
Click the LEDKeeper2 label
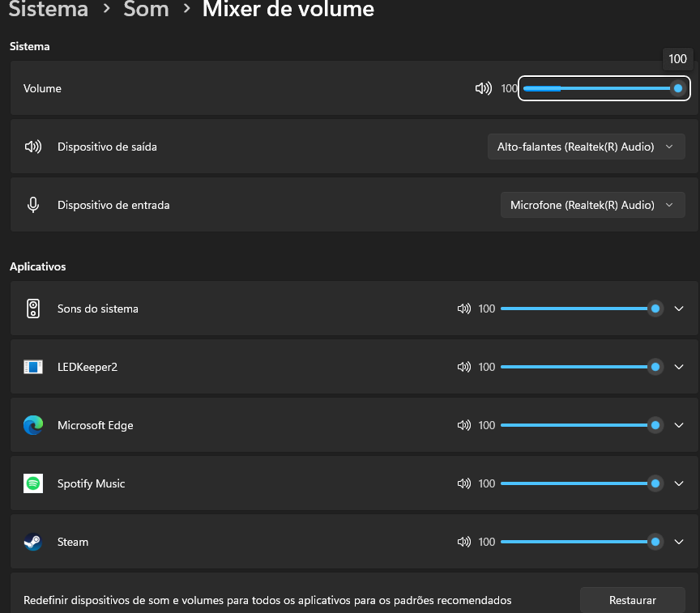point(87,367)
